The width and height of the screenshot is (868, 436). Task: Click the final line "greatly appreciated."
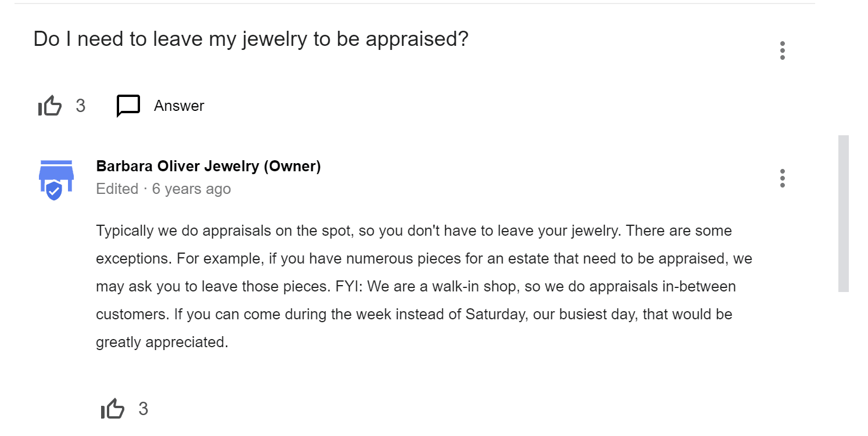click(x=162, y=343)
